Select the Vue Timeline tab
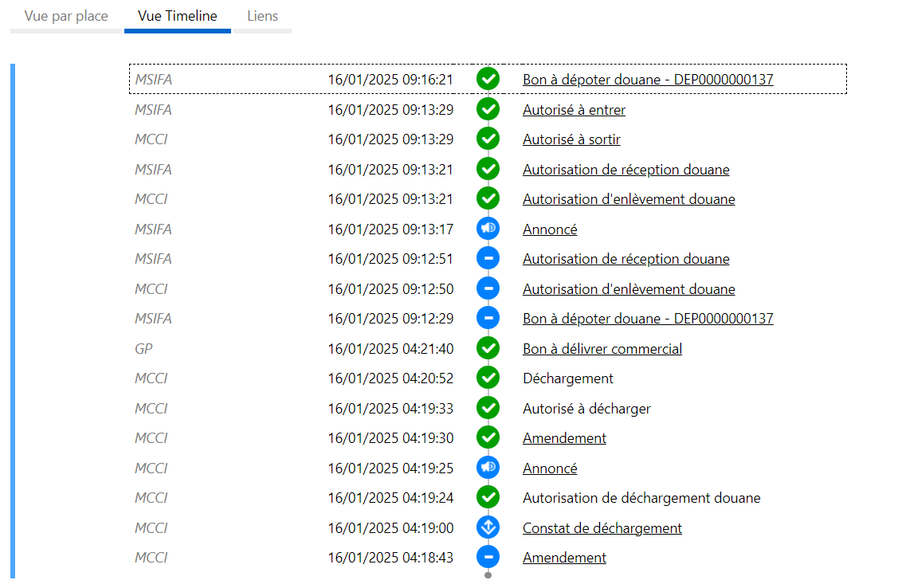Image resolution: width=902 pixels, height=588 pixels. tap(177, 16)
